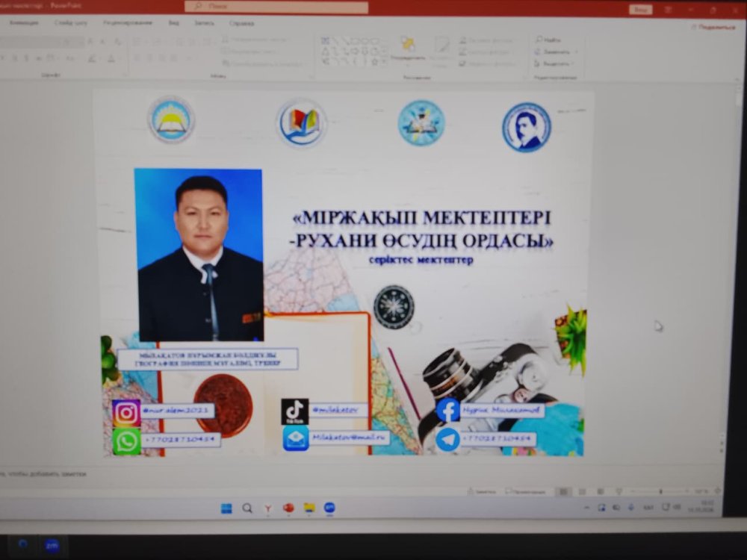Click the Find (Найти) magnifier
The width and height of the screenshot is (747, 560).
(539, 40)
